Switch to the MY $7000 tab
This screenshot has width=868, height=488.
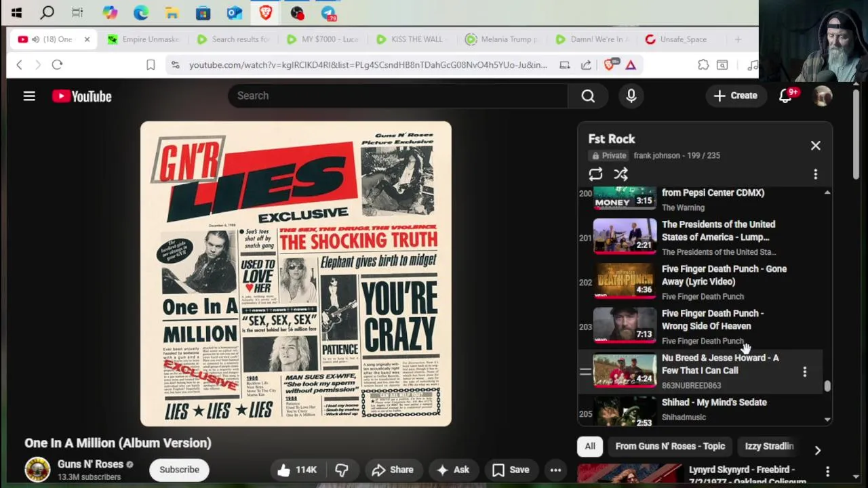pos(322,39)
